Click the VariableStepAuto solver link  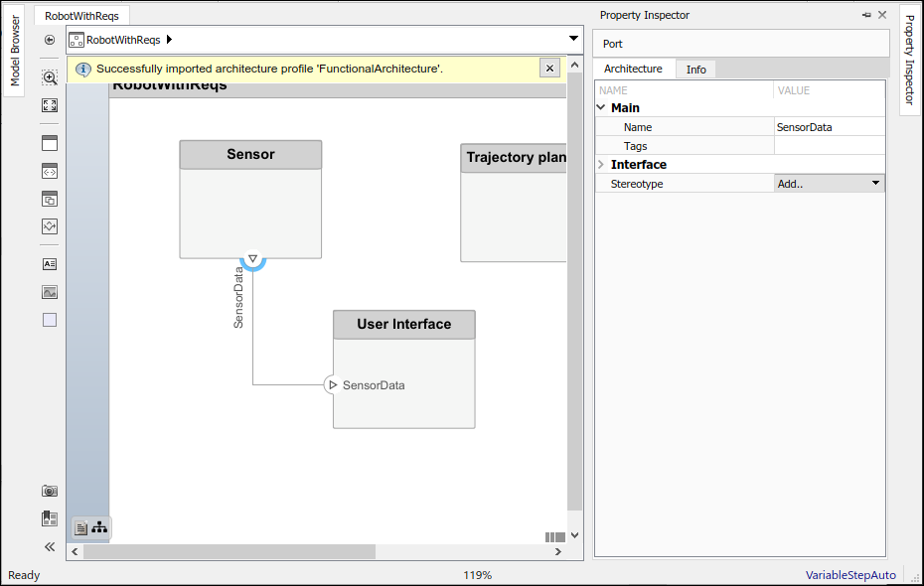850,575
